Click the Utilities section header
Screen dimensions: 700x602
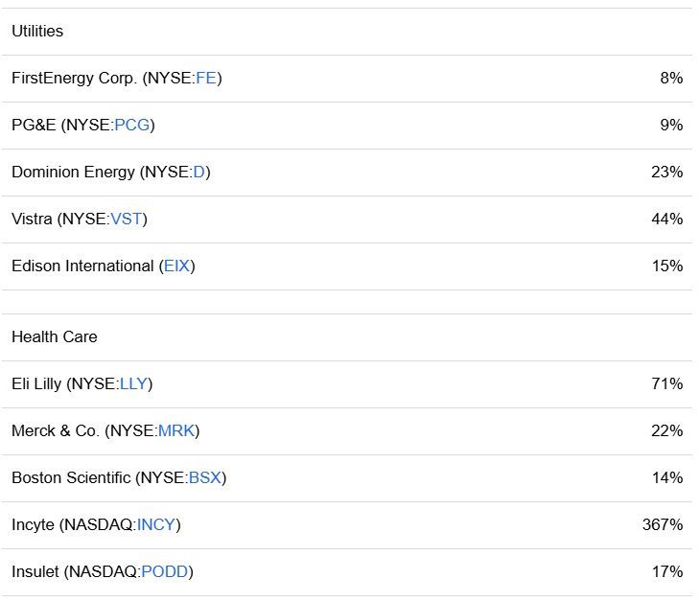37,32
